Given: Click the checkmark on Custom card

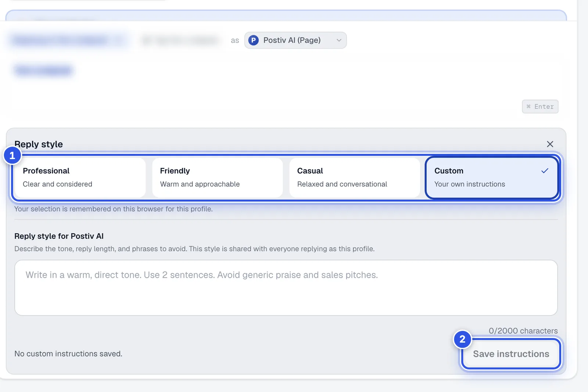Looking at the screenshot, I should click(545, 171).
